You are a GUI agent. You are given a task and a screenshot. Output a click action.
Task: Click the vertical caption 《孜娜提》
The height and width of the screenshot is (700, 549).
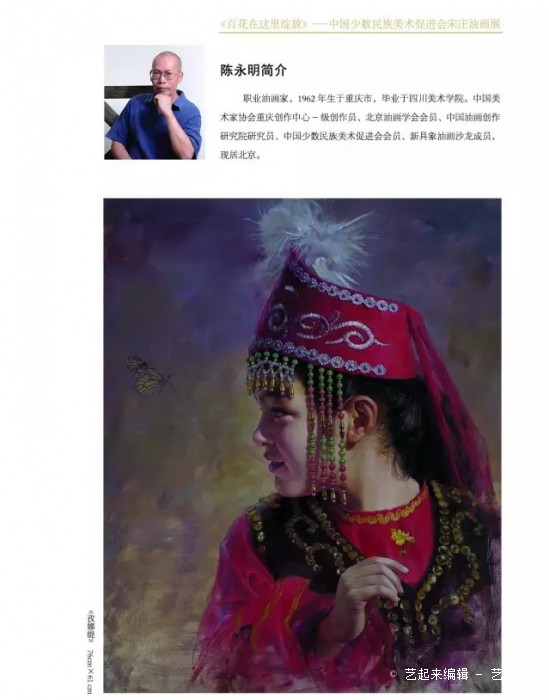[91, 627]
